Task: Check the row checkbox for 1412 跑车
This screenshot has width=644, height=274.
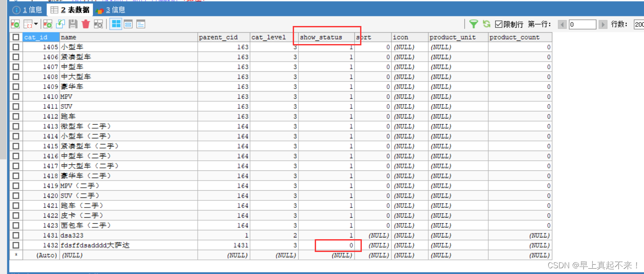Action: click(16, 116)
